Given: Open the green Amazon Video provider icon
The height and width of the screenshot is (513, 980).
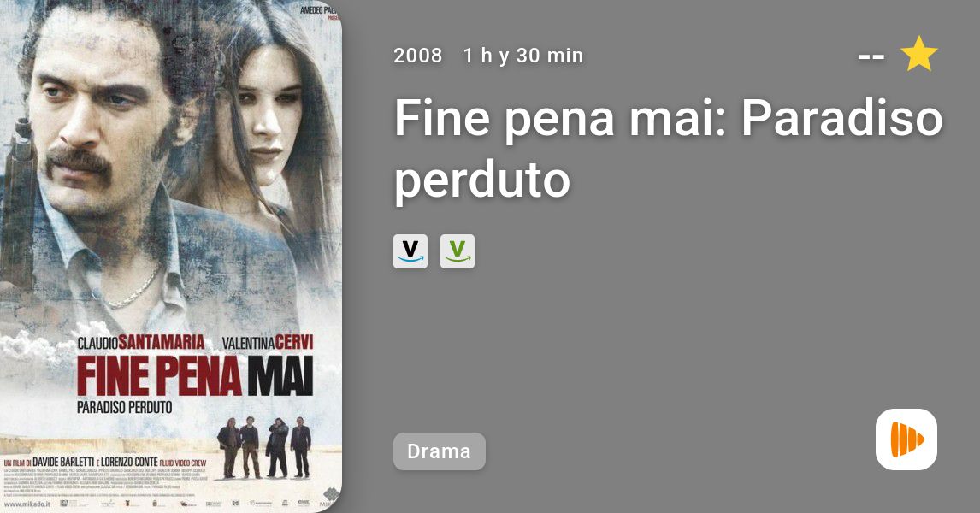Looking at the screenshot, I should 457,251.
